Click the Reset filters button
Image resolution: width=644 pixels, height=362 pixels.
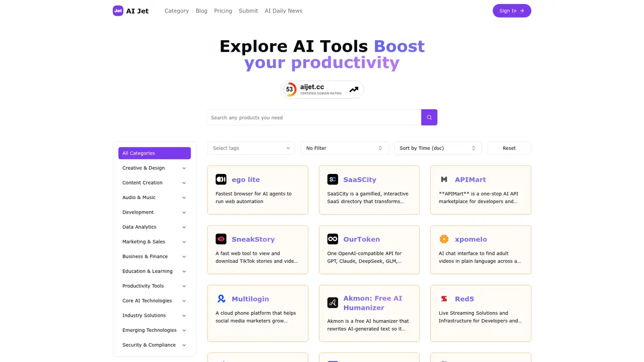(509, 148)
